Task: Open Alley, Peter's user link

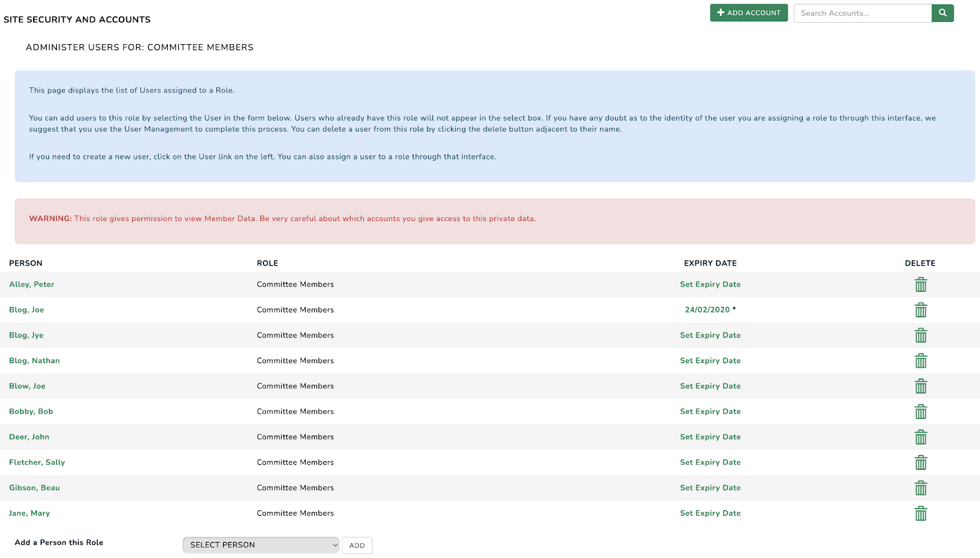Action: coord(32,284)
